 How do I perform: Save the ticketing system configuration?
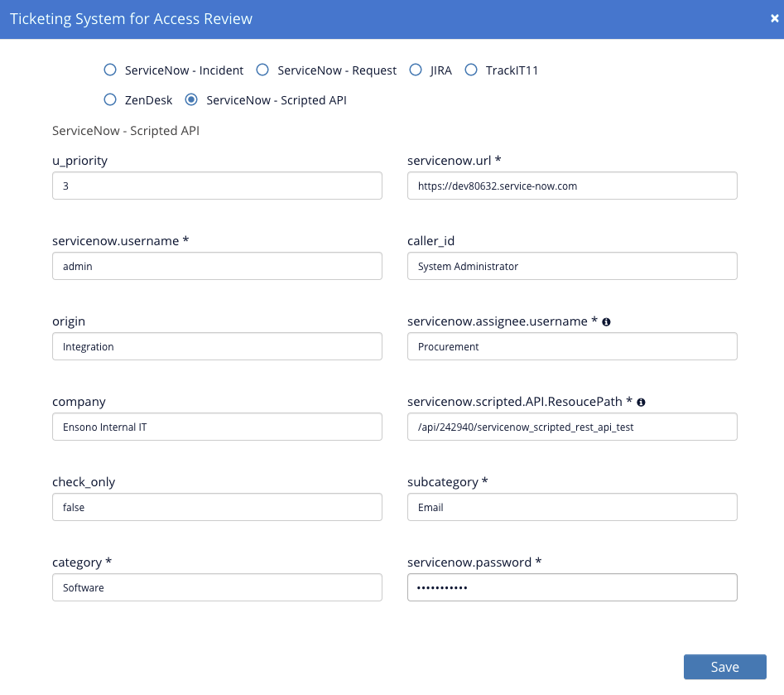(724, 667)
